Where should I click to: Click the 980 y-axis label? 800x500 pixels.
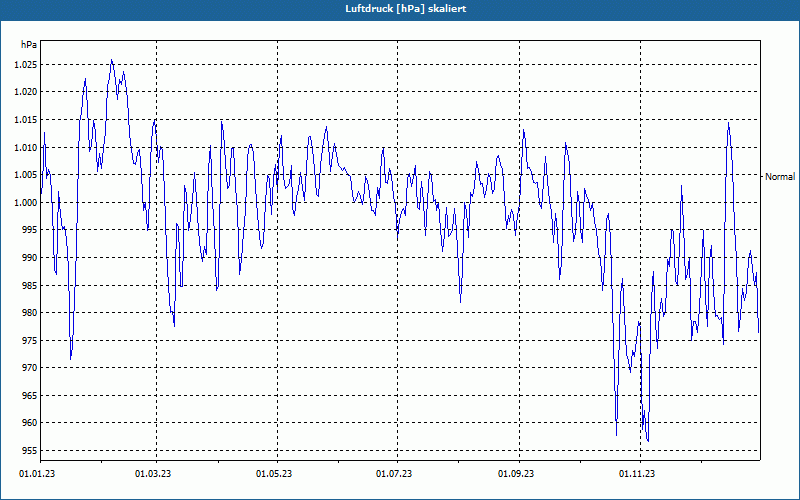(30, 313)
